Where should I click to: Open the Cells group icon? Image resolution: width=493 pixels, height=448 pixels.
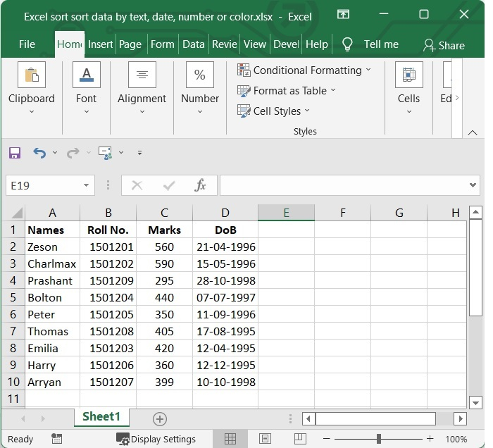[x=408, y=75]
